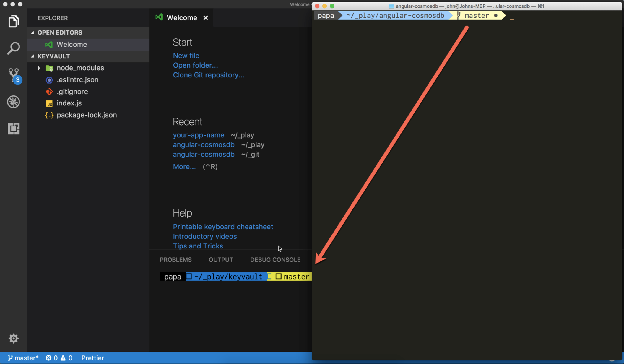This screenshot has height=364, width=624.
Task: Select the OUTPUT tab in panel
Action: (221, 259)
